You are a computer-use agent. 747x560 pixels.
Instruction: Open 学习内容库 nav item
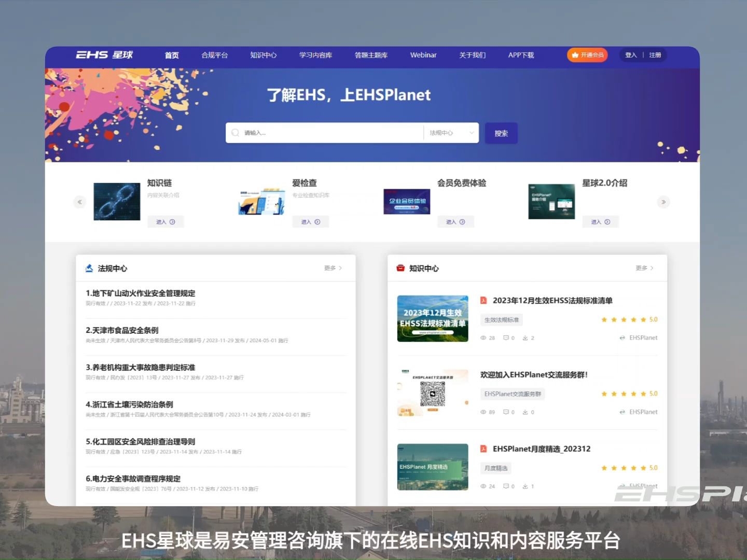pyautogui.click(x=315, y=55)
